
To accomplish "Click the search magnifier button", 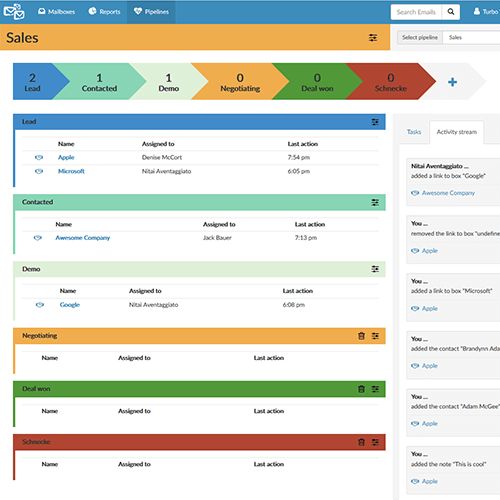I will (451, 12).
